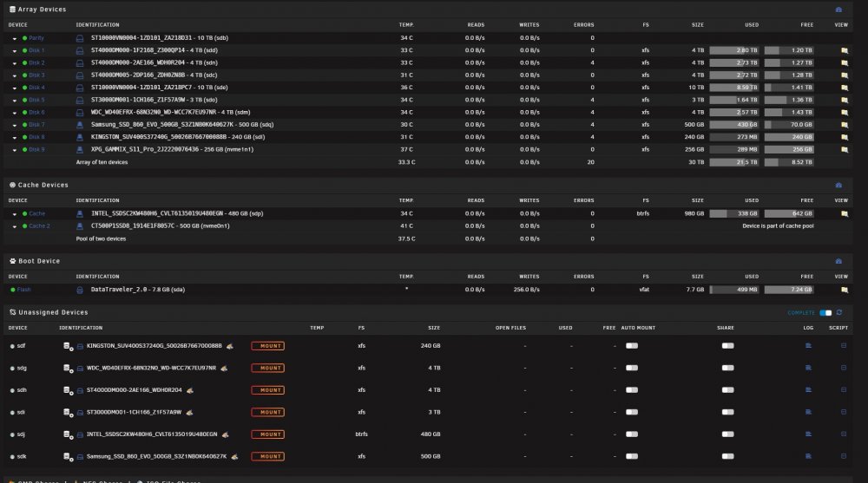Mount the ST3000DM001 sdi disk
This screenshot has height=483, width=868.
coord(268,412)
